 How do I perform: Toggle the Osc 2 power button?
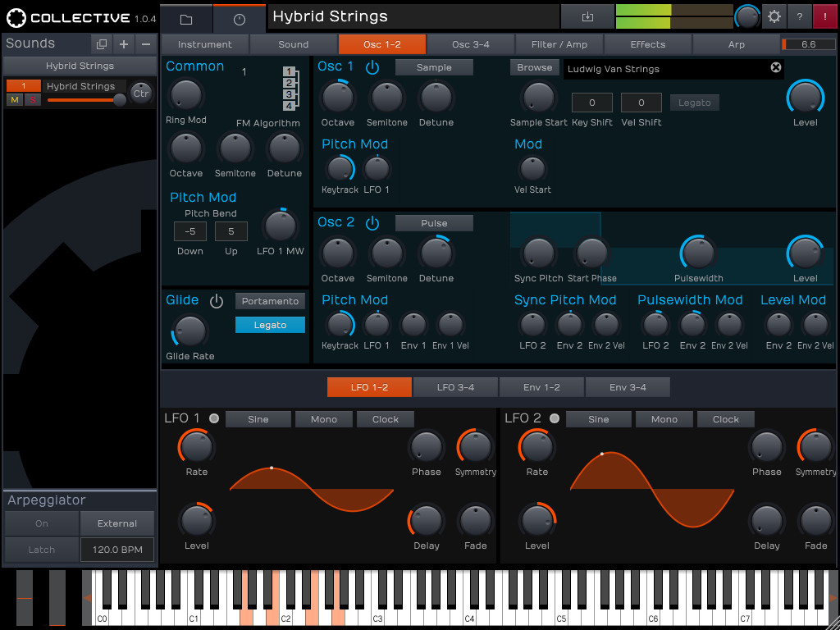(372, 223)
